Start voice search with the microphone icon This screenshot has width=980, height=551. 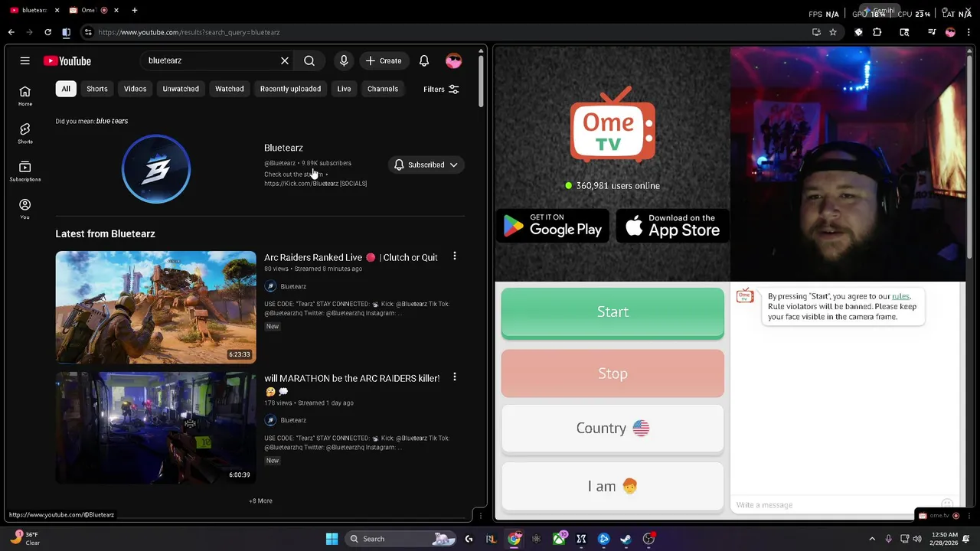(344, 60)
